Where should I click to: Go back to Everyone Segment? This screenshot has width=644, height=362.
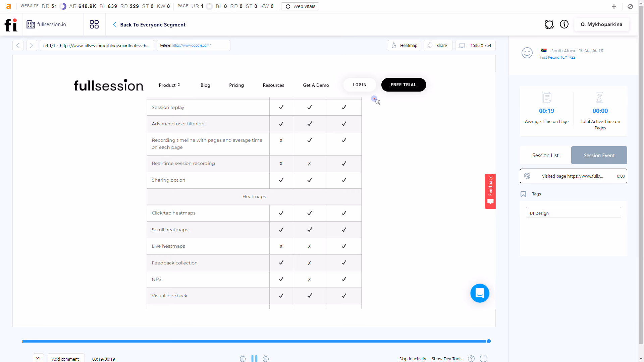149,24
